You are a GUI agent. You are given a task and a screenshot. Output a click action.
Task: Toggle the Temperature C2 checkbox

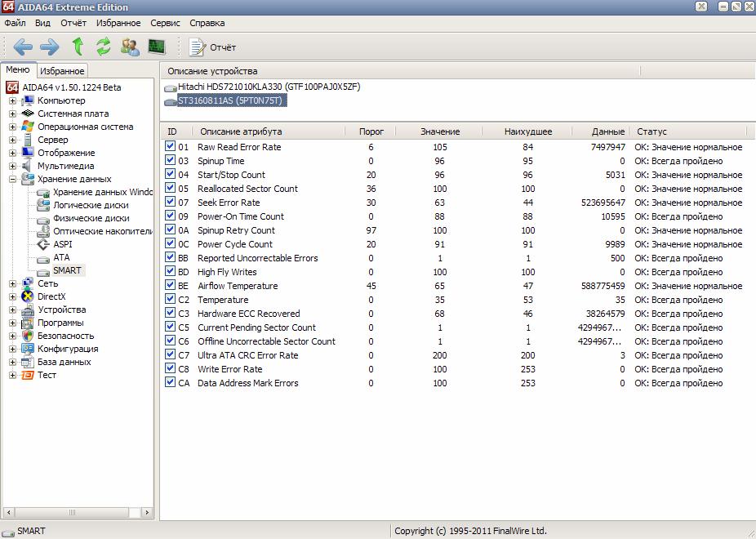[170, 299]
